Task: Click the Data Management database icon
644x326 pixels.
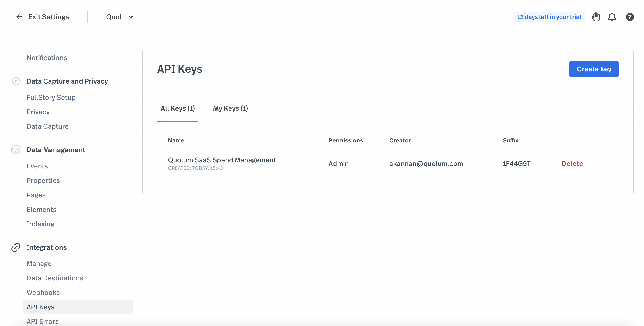Action: (16, 150)
